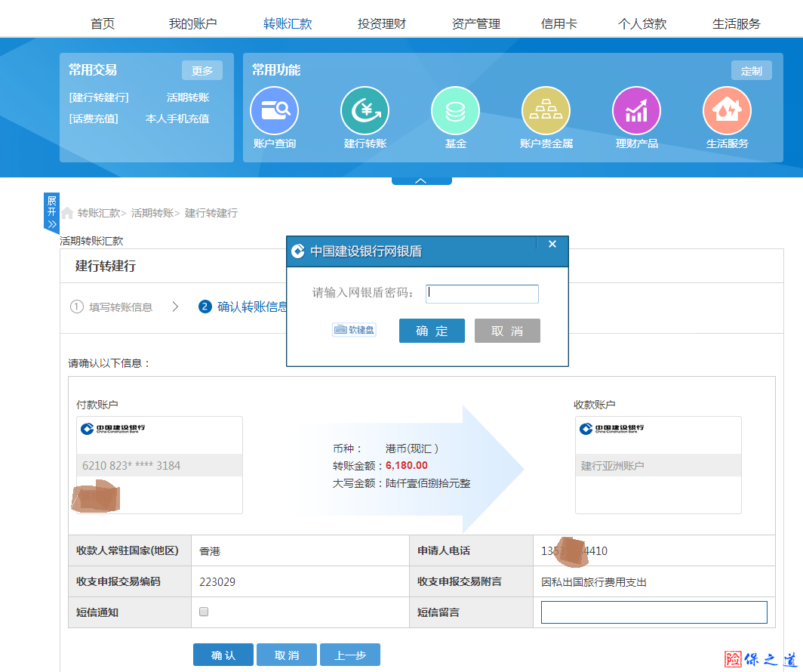Open the [建行转建行] shortcut link
The height and width of the screenshot is (672, 803).
tap(99, 97)
